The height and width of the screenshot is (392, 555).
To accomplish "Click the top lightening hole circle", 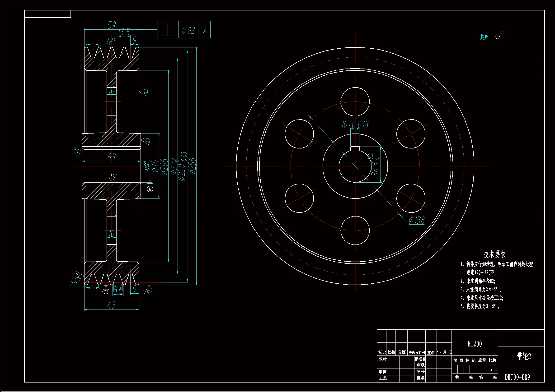I will [355, 101].
